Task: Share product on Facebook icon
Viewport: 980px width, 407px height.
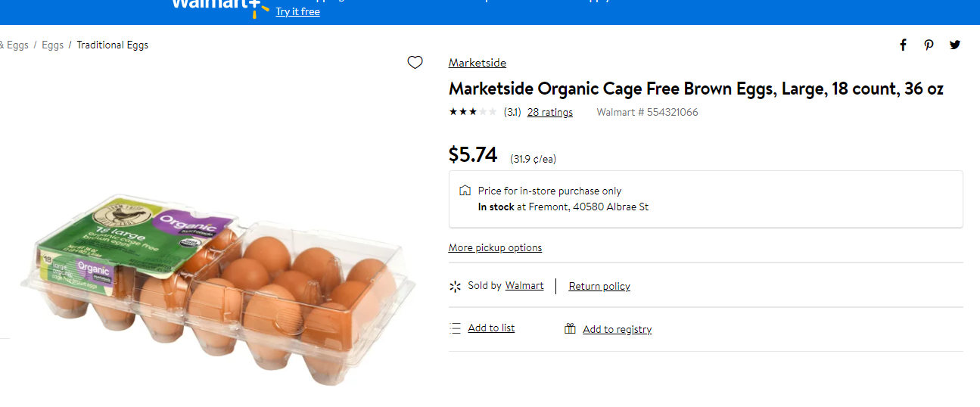Action: (x=903, y=45)
